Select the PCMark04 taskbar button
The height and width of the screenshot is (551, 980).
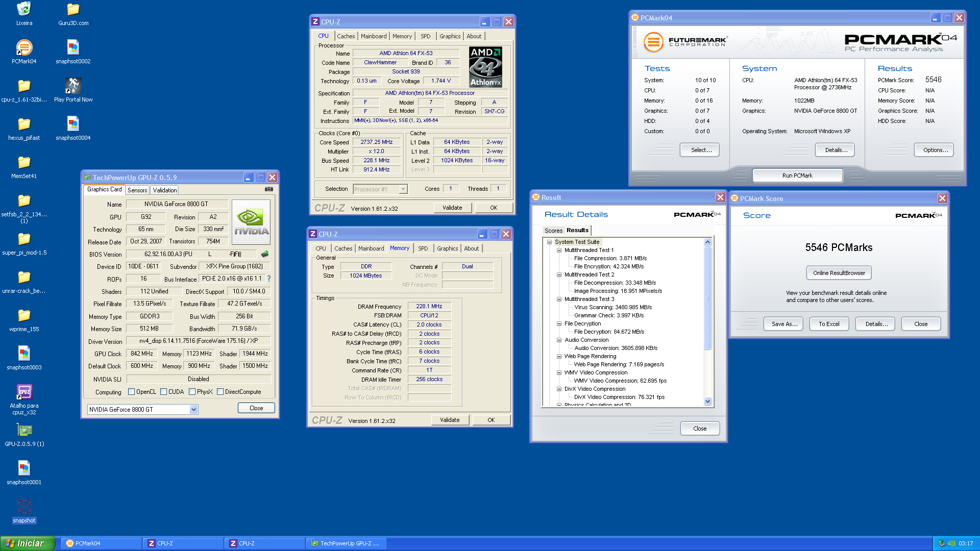[x=101, y=543]
